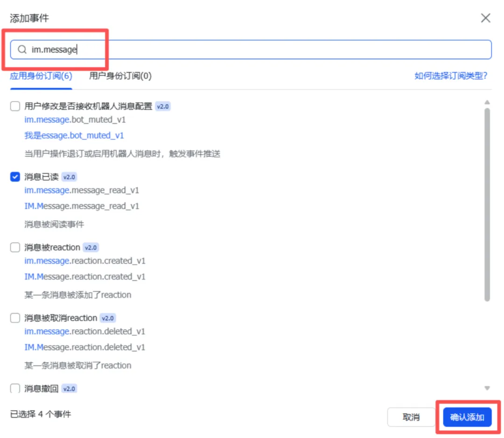Check the 消息被reaction checkbox
Viewport: 504px width, 438px height.
click(x=15, y=247)
